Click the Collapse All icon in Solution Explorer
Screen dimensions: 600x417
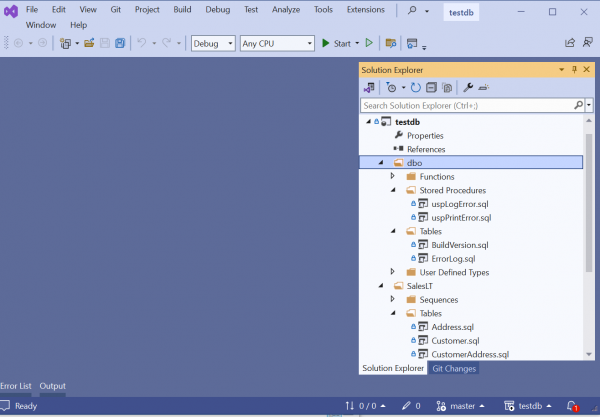pyautogui.click(x=431, y=88)
